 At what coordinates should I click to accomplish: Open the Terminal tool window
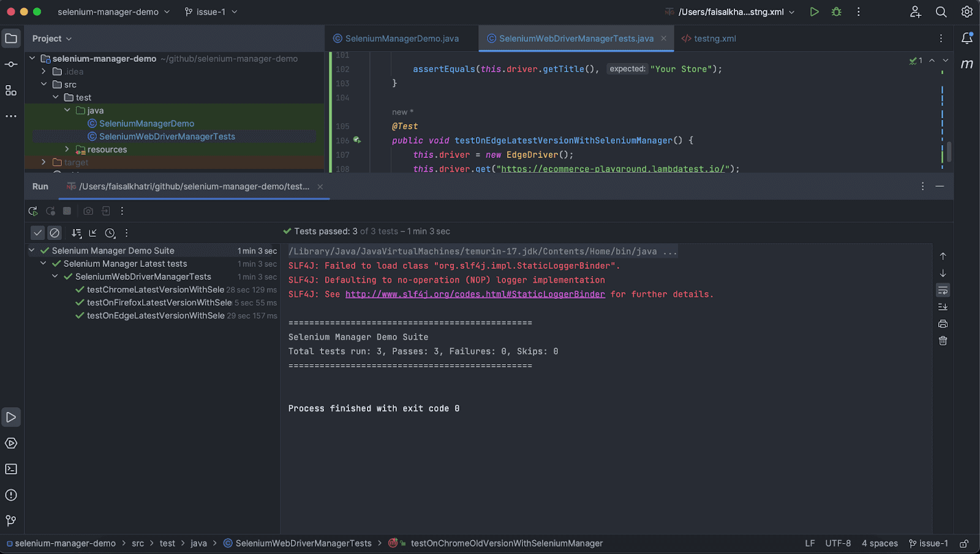10,468
